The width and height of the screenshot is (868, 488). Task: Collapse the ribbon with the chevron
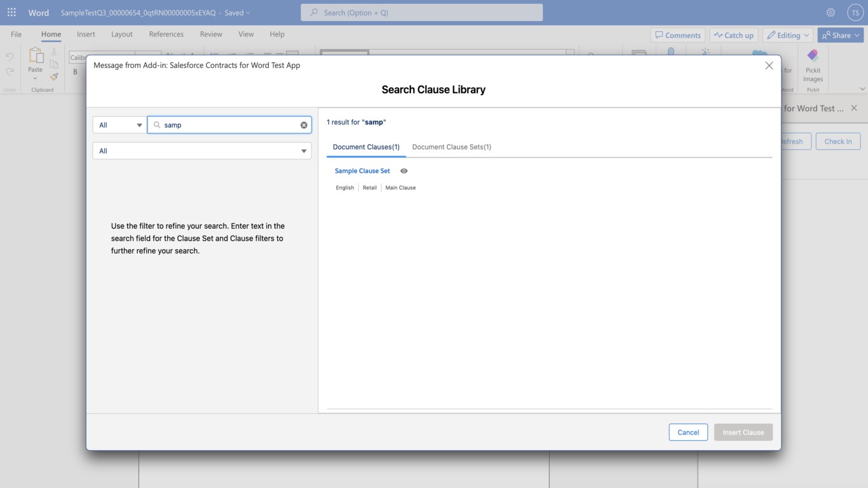(862, 89)
